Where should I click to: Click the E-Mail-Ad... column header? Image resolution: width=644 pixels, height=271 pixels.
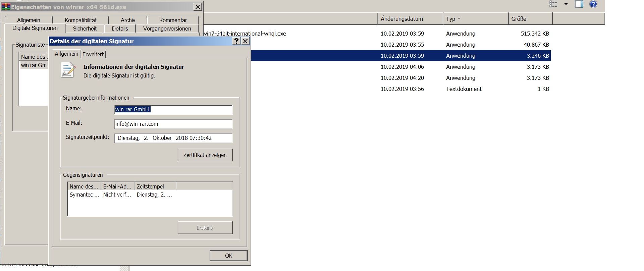117,186
